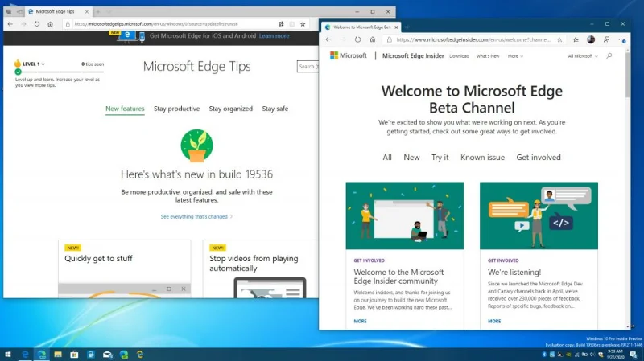Open Stop videos from playing automatically card

click(x=260, y=269)
